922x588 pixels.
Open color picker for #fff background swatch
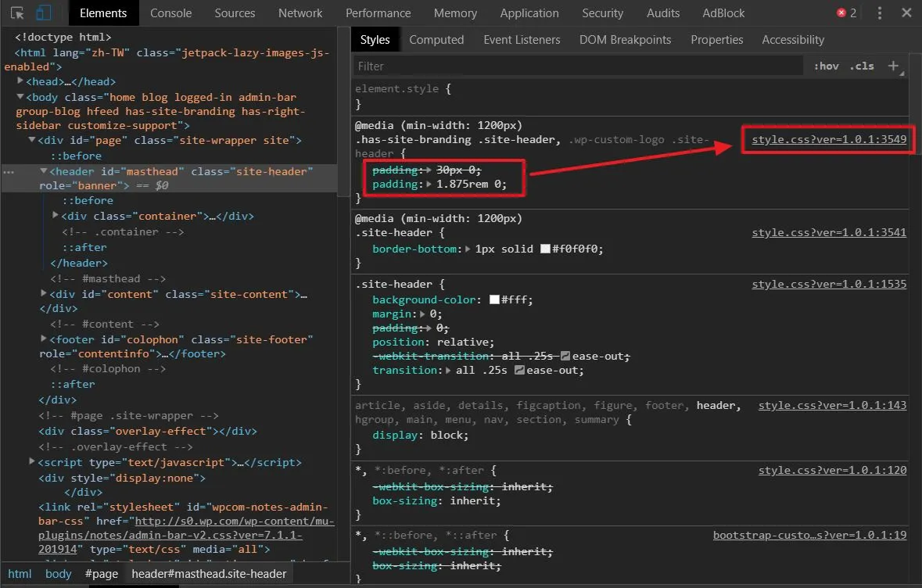pos(494,299)
